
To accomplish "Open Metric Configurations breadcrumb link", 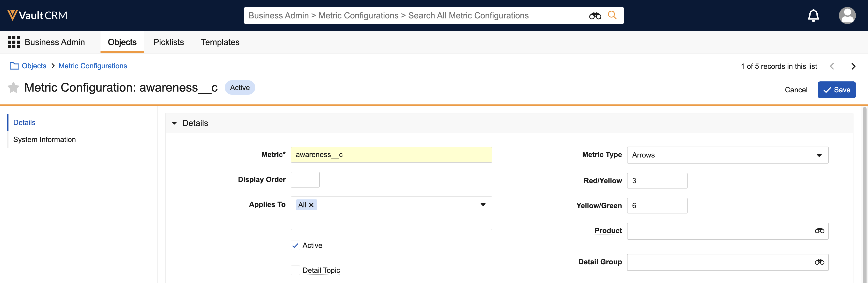I will coord(93,66).
